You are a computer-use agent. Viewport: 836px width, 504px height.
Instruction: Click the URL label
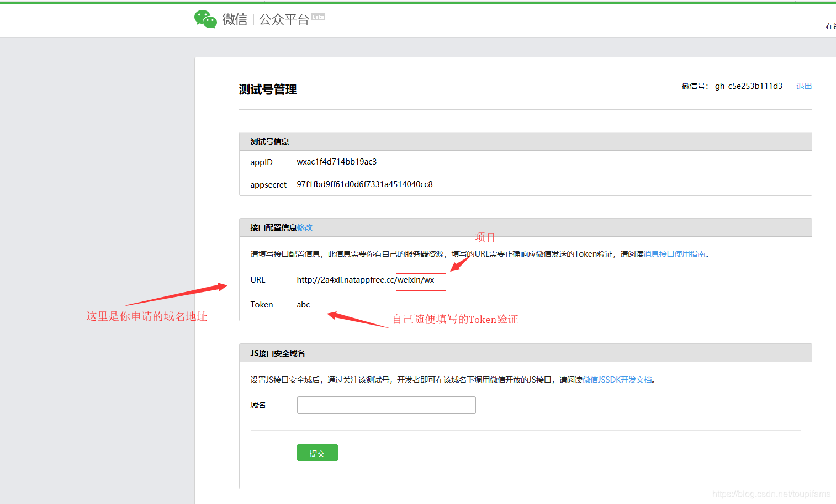click(x=258, y=280)
